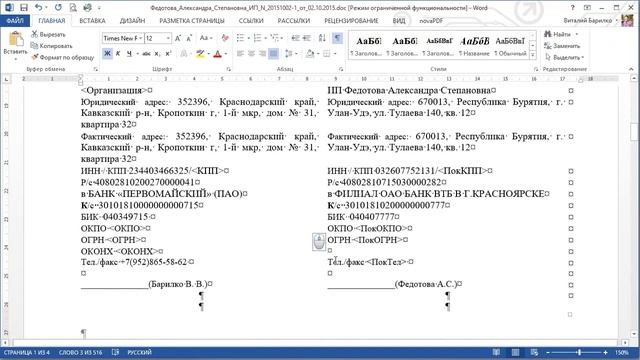Decrease paragraph indent
640x360 pixels.
click(295, 38)
